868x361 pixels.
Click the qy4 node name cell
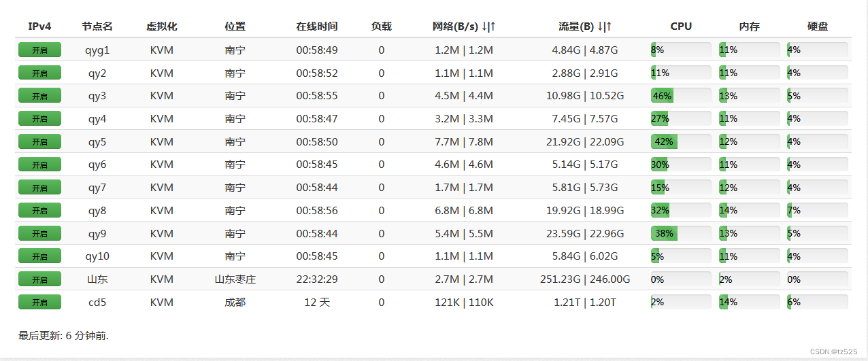click(97, 118)
